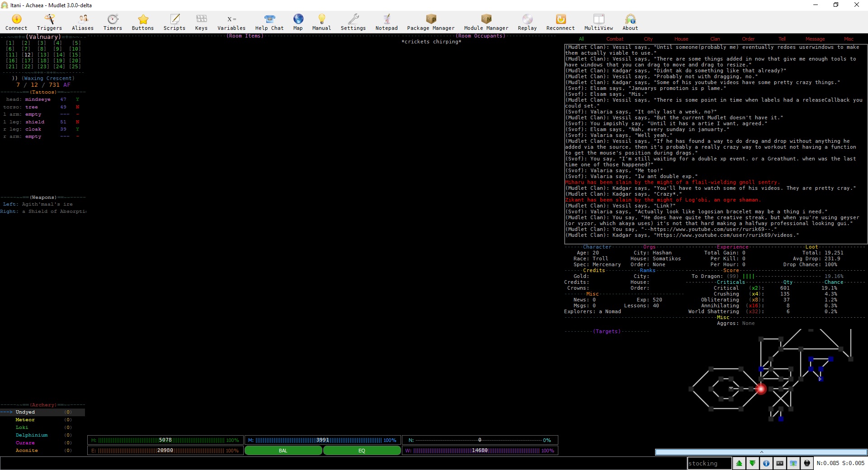Image resolution: width=868 pixels, height=470 pixels.
Task: Toggle the blue info timestamp icon
Action: (766, 463)
